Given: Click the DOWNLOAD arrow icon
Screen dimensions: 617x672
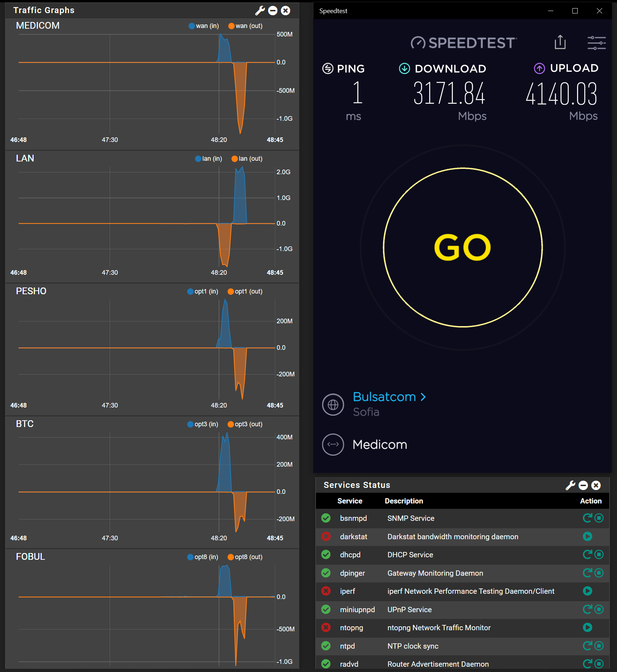Looking at the screenshot, I should 404,68.
